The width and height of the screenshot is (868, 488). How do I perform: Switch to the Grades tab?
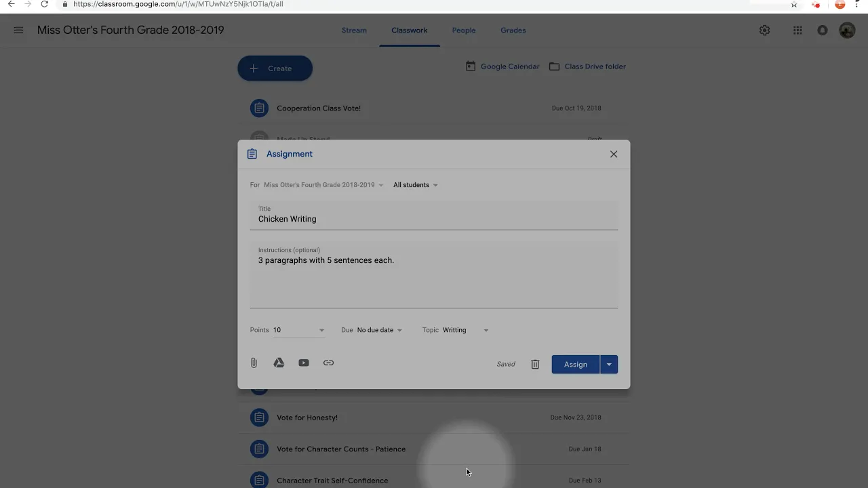[x=513, y=30]
